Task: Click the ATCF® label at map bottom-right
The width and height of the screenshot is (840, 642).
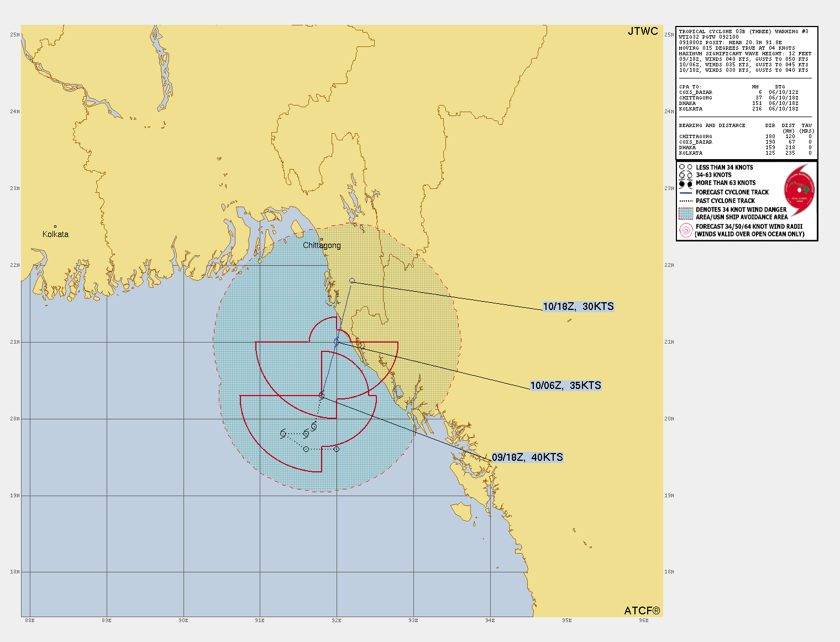Action: (642, 611)
